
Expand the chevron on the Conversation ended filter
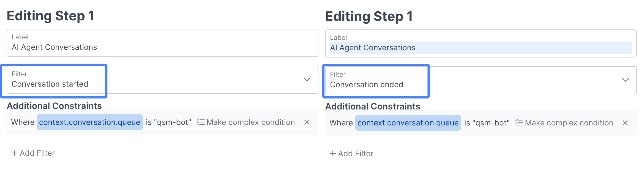click(x=625, y=80)
